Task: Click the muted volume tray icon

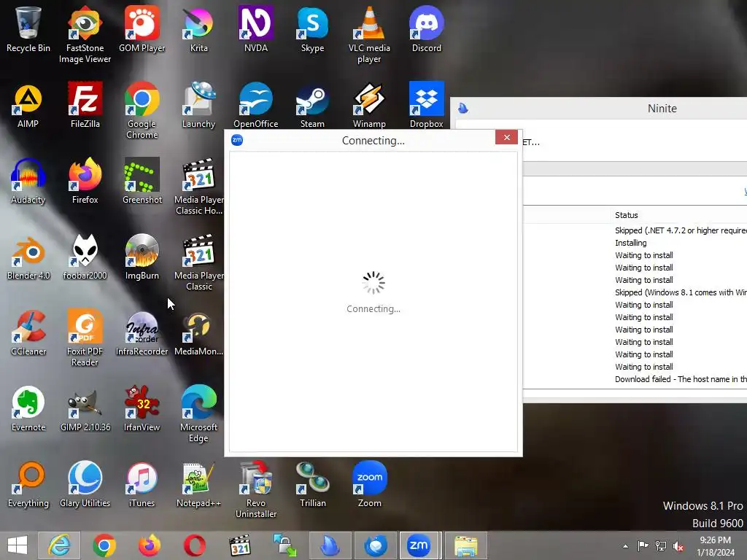Action: tap(678, 546)
